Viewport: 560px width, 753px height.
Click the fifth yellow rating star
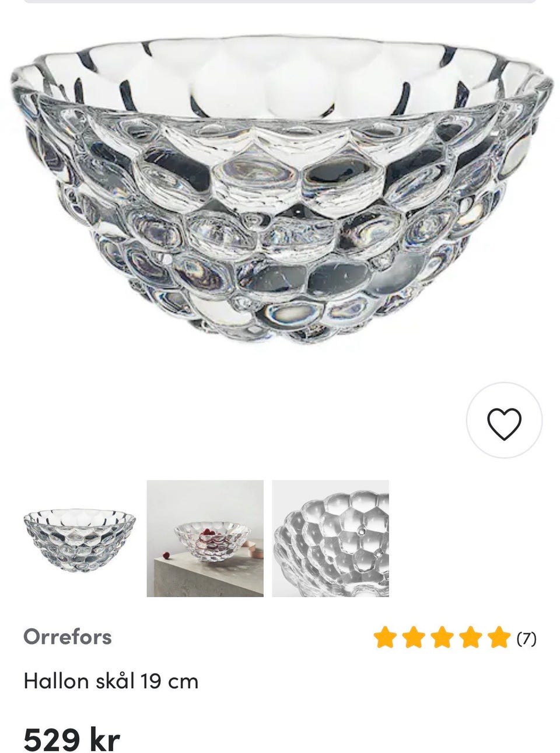(499, 637)
